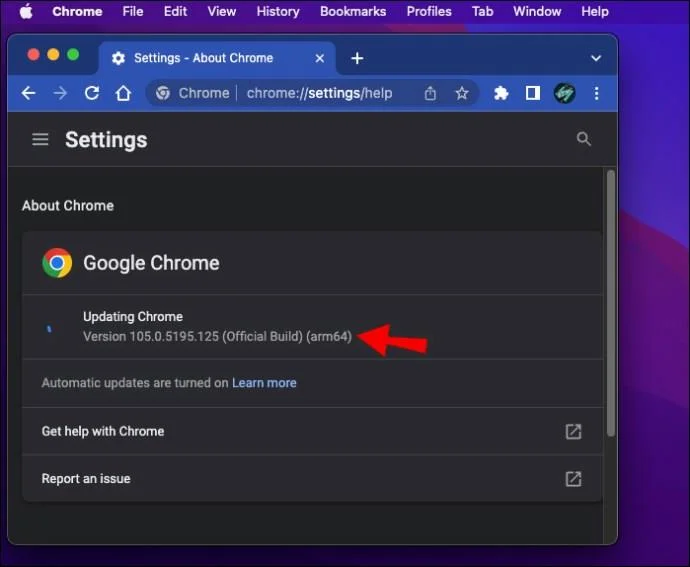Open the Apple menu
The height and width of the screenshot is (567, 690).
(x=26, y=11)
